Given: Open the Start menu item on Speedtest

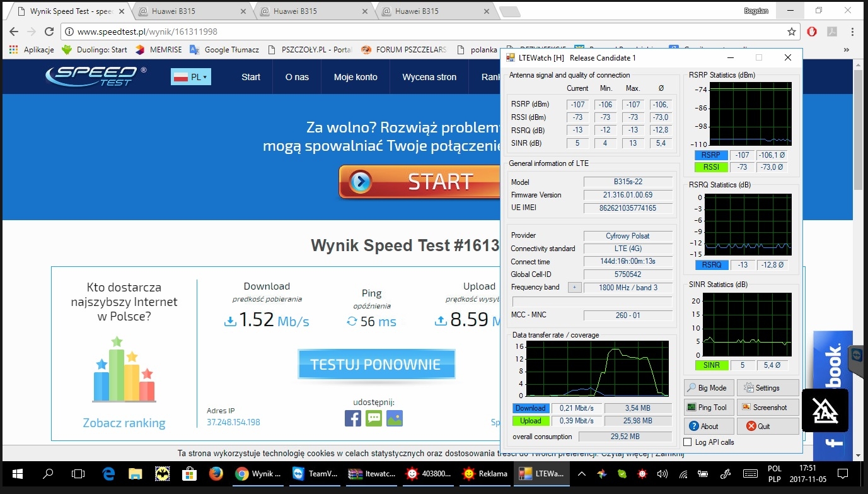Looking at the screenshot, I should [x=251, y=77].
